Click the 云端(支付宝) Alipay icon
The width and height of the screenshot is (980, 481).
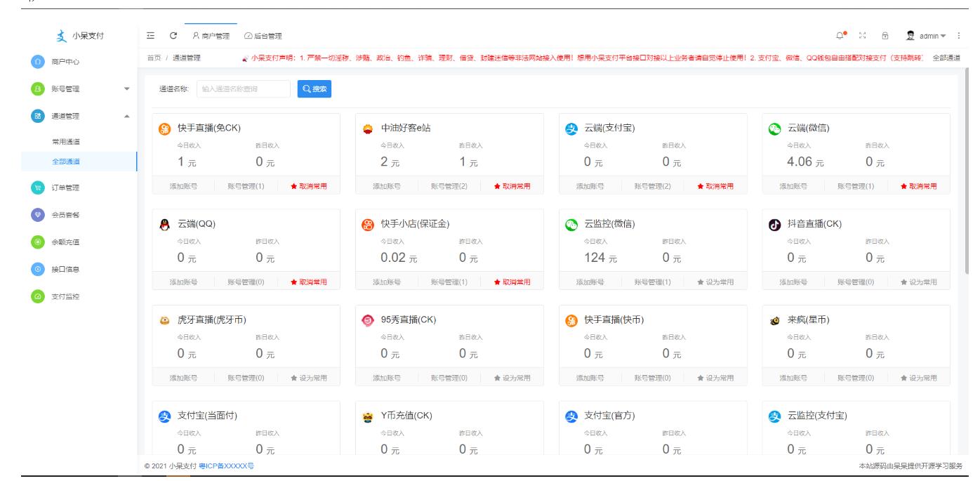pos(571,129)
